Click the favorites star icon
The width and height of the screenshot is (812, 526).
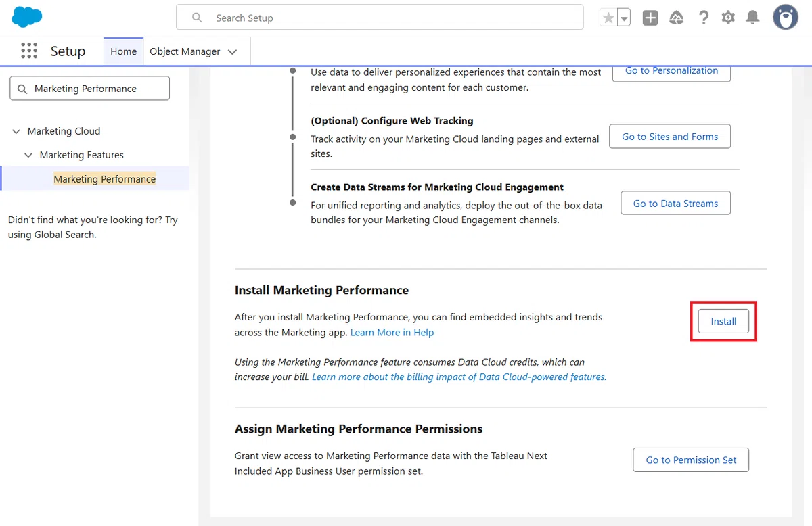point(608,18)
